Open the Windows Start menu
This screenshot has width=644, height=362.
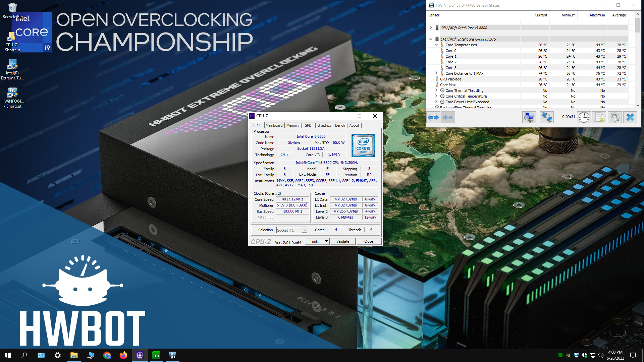point(8,355)
